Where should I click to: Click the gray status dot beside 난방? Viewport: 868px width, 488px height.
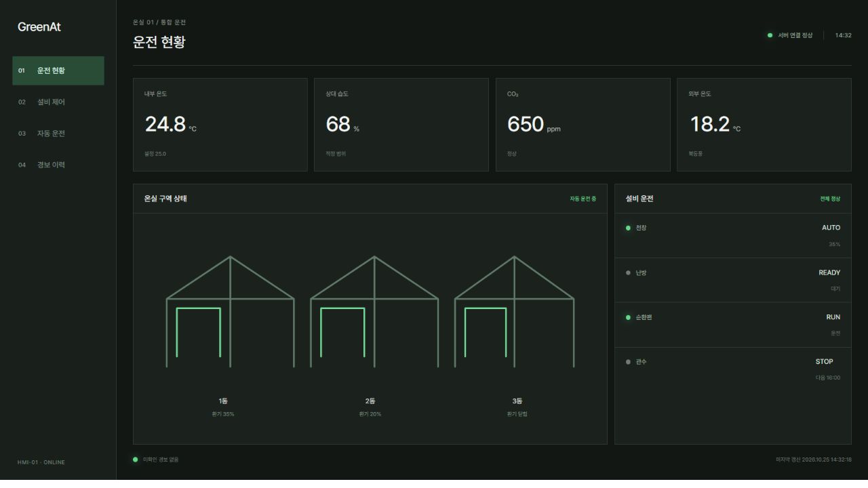[x=628, y=272]
